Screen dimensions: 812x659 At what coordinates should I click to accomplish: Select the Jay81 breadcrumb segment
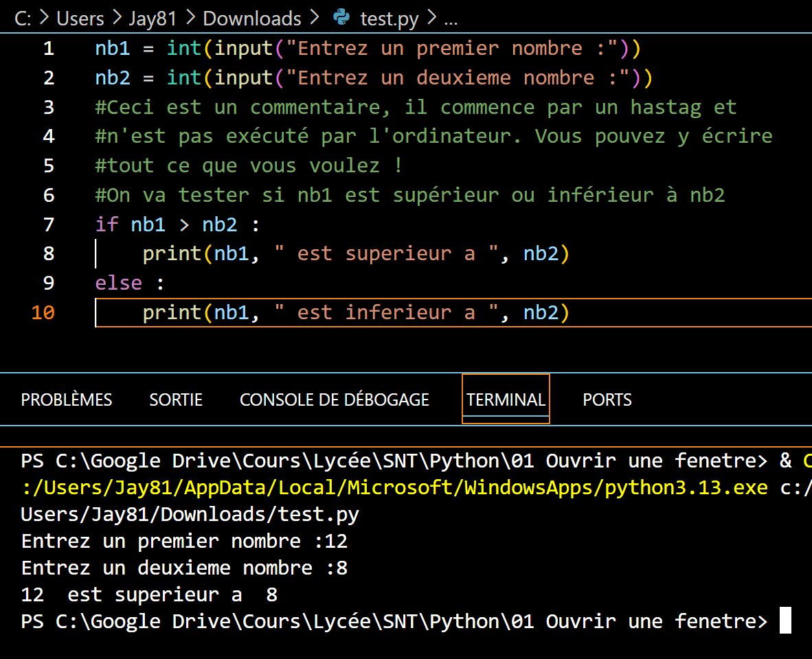(153, 19)
